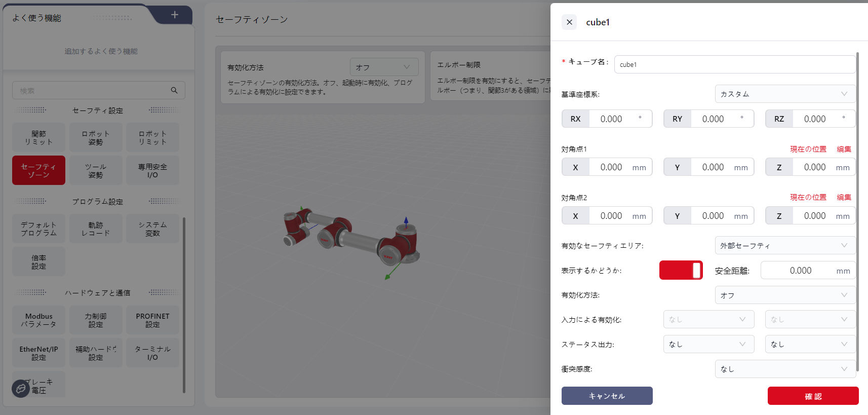
Task: Click the round link icon at bottom left
Action: pyautogui.click(x=21, y=389)
